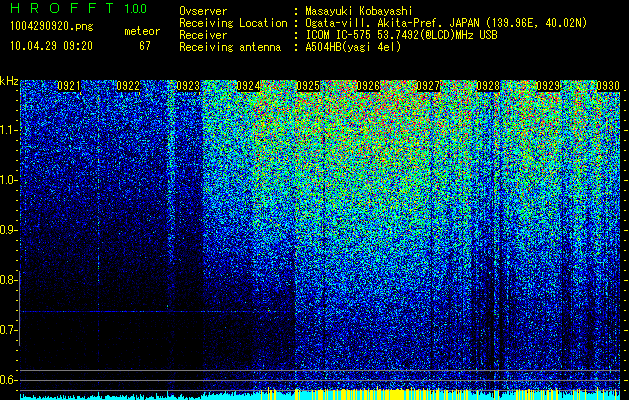Click the 0.9 kHz axis label
The image size is (629, 400).
coord(8,230)
